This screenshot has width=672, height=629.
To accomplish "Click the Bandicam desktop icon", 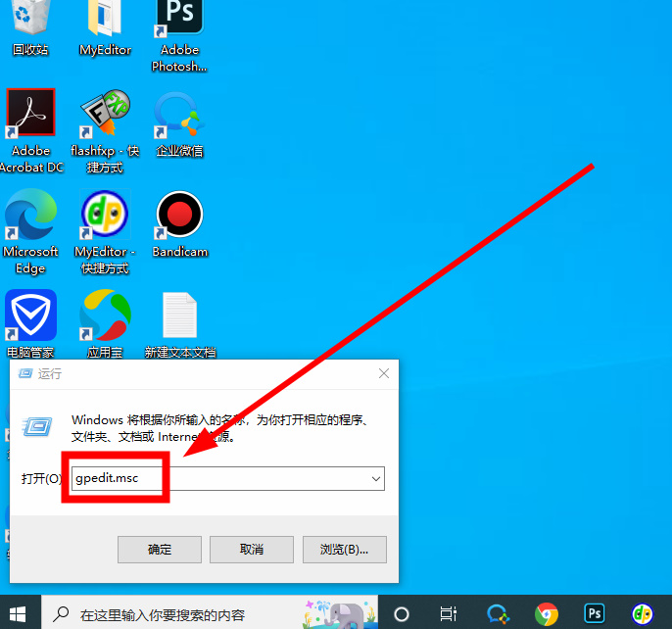I will tap(179, 216).
